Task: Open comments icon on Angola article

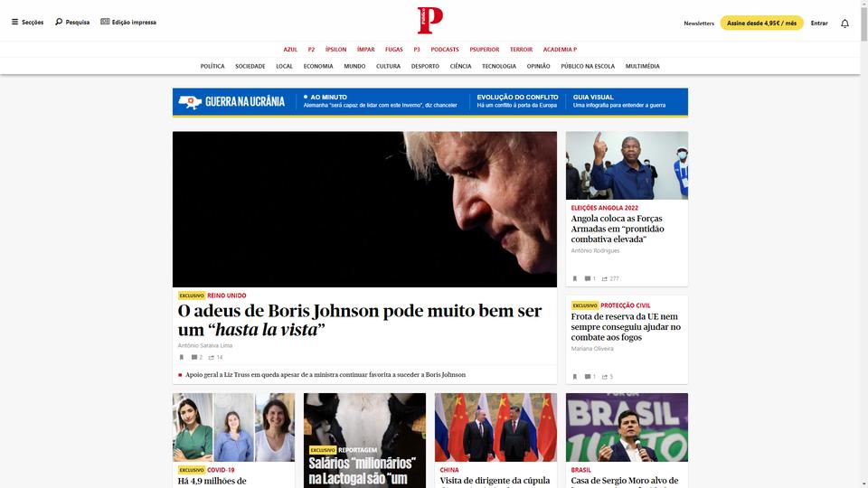Action: click(588, 279)
